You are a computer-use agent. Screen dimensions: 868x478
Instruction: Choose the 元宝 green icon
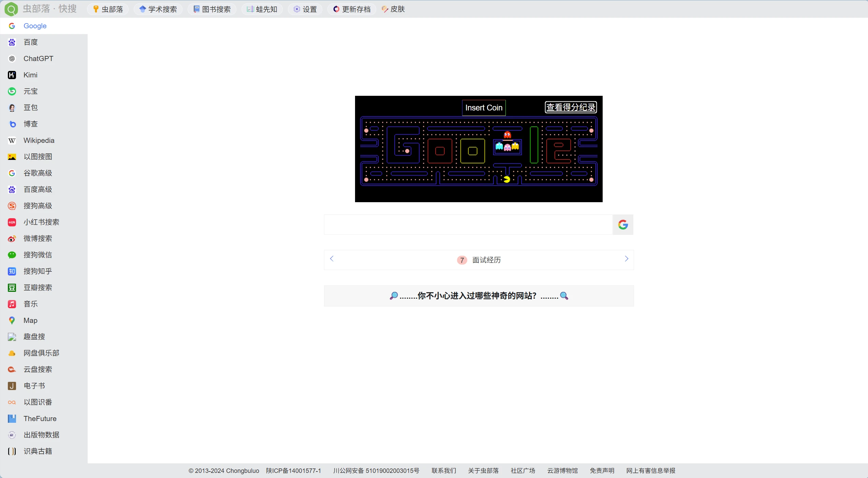coord(12,91)
